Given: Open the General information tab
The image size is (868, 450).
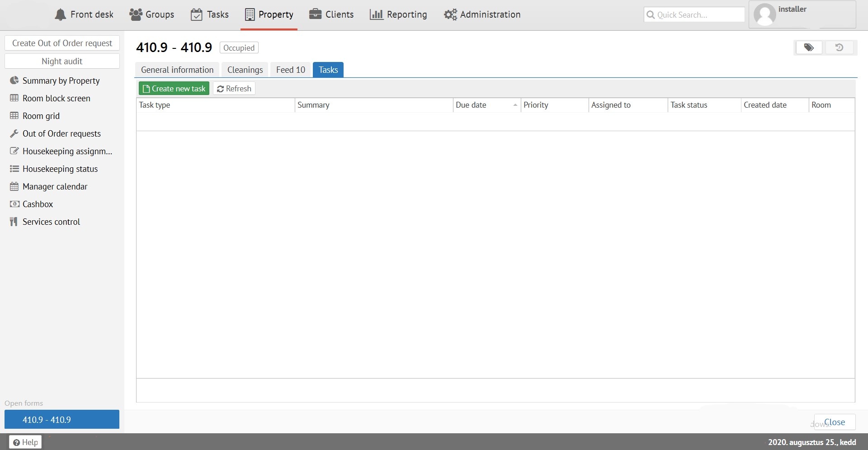Looking at the screenshot, I should tap(177, 70).
